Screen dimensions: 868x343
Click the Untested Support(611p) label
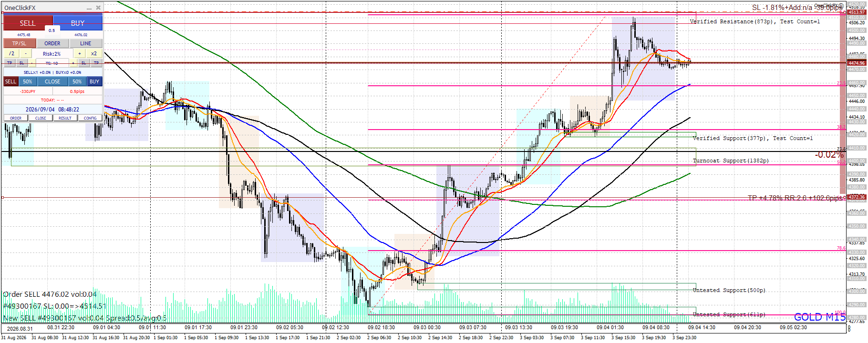pyautogui.click(x=729, y=314)
